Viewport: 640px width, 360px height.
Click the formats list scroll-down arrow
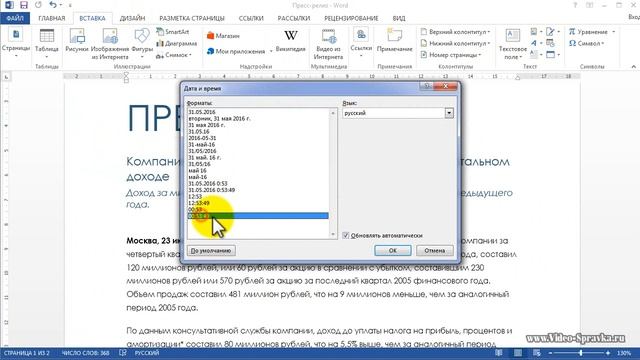[x=333, y=234]
